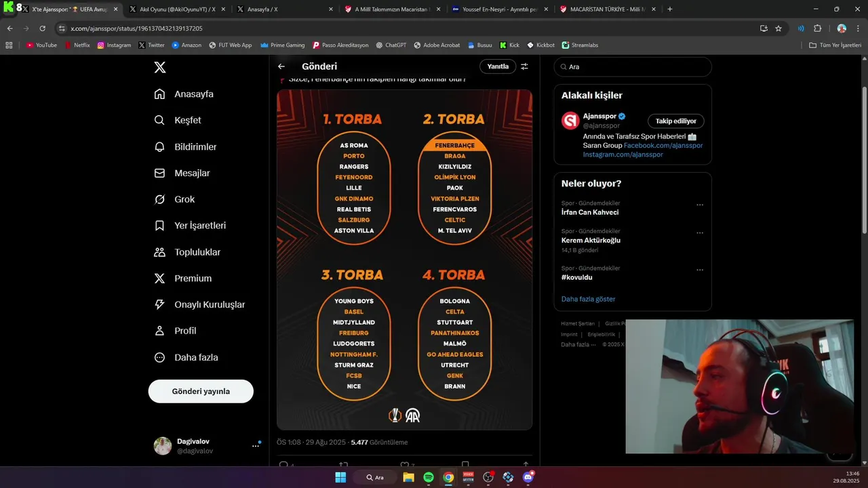Click the Ara search field on X

tap(633, 67)
